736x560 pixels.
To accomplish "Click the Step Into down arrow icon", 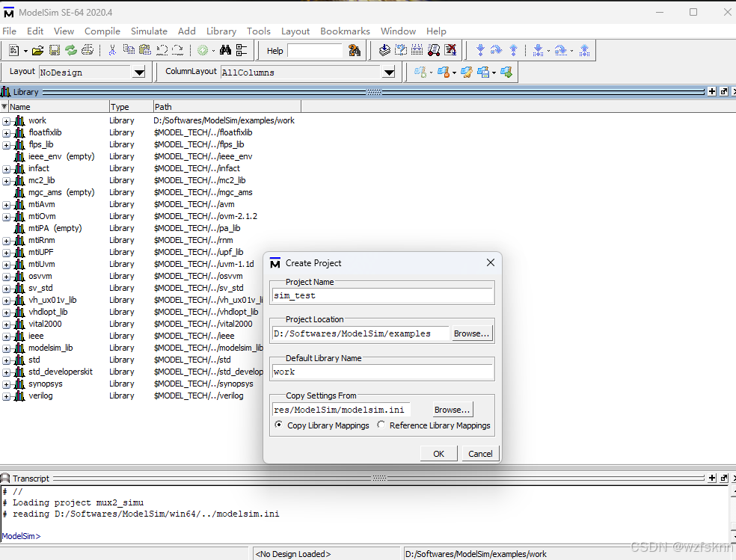I will tap(480, 50).
